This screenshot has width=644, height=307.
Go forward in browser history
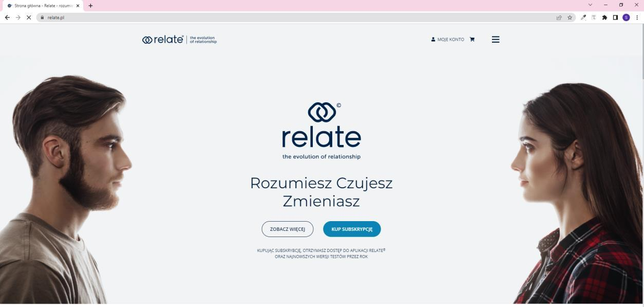pos(18,17)
